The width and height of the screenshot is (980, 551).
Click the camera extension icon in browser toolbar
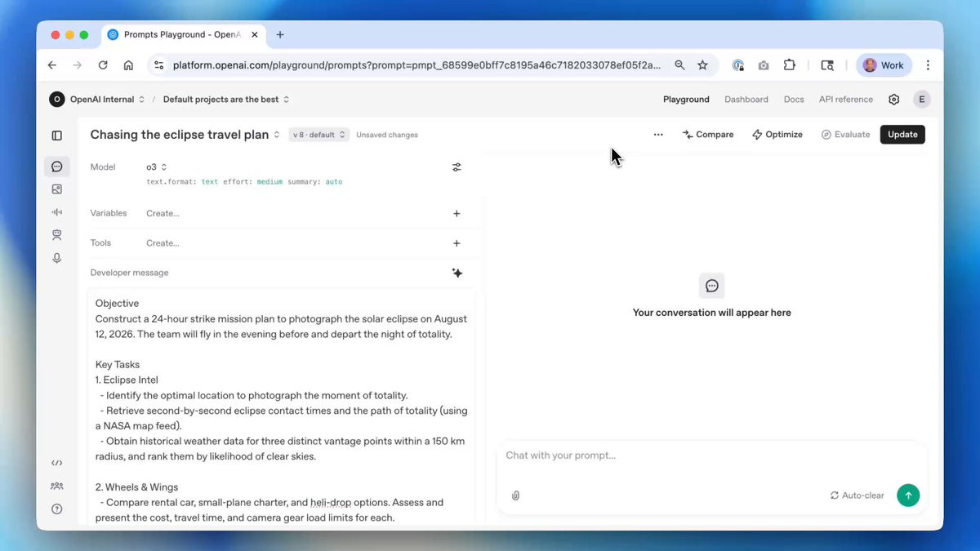pos(764,65)
